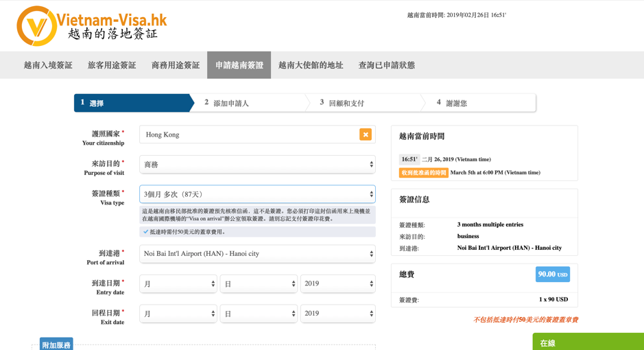Select the 申請越南簽證 tab
The image size is (644, 350).
click(239, 65)
